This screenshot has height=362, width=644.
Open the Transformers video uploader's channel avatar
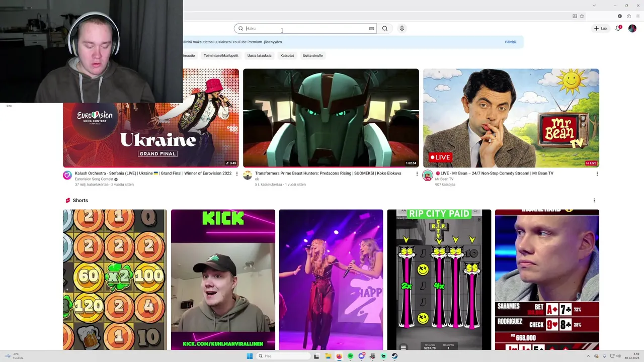pos(247,175)
